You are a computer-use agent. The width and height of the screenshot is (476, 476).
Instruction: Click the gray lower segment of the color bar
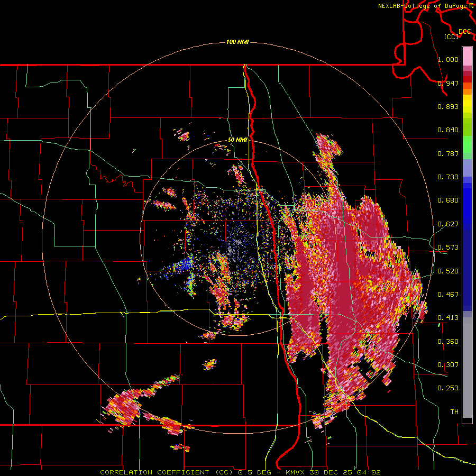(x=467, y=368)
